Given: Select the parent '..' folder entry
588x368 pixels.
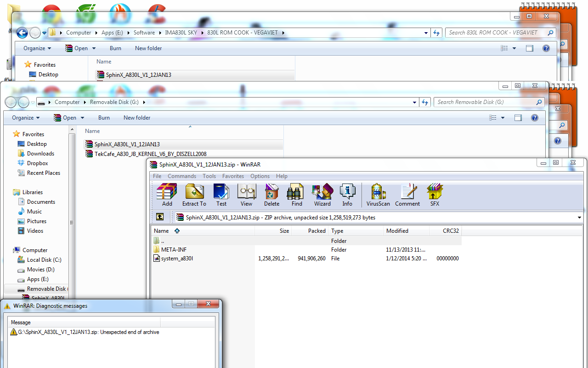Looking at the screenshot, I should click(306, 241).
